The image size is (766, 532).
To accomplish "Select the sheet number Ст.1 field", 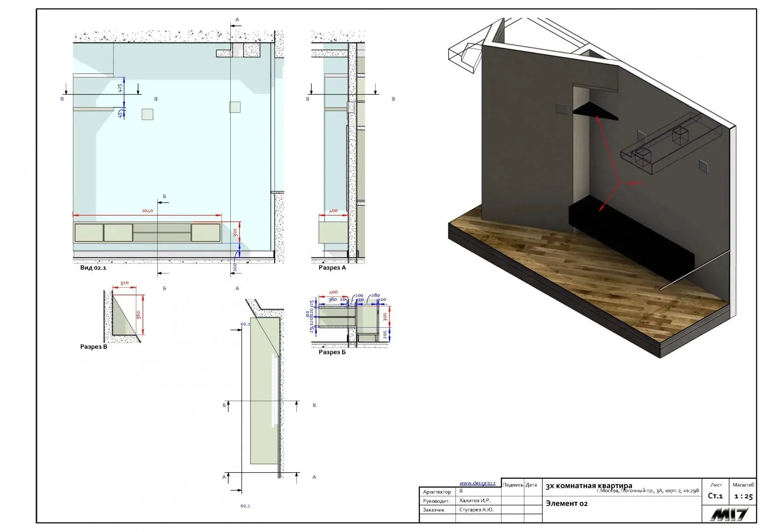I will coord(715,496).
